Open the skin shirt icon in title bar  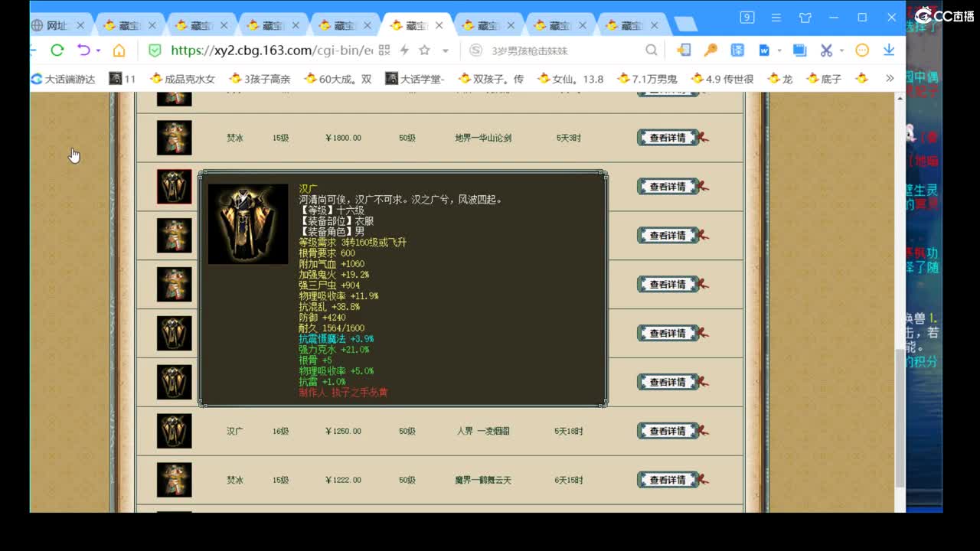click(x=805, y=17)
